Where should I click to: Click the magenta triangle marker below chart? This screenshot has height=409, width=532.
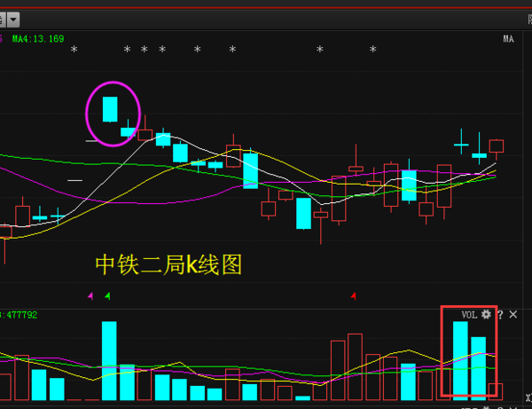(90, 296)
